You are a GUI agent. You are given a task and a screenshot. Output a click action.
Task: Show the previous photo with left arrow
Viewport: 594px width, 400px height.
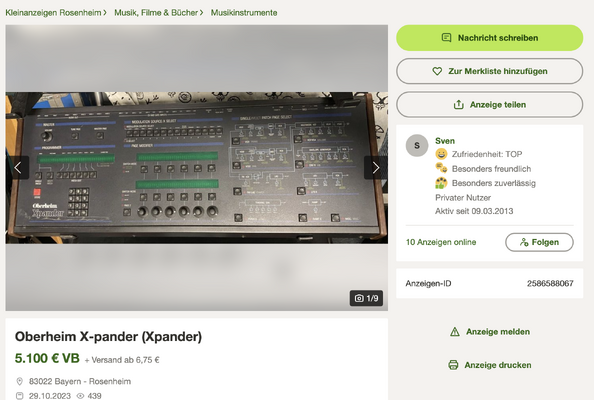coord(17,167)
